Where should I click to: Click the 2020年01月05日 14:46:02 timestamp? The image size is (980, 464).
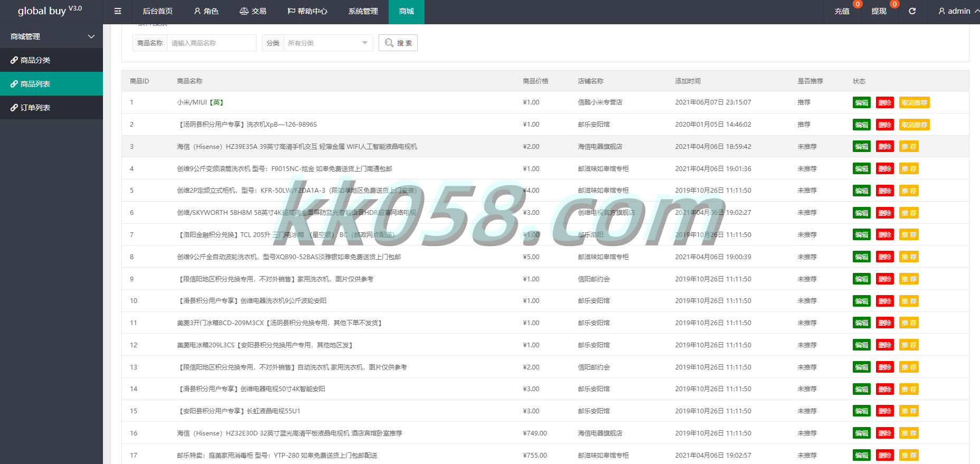713,125
